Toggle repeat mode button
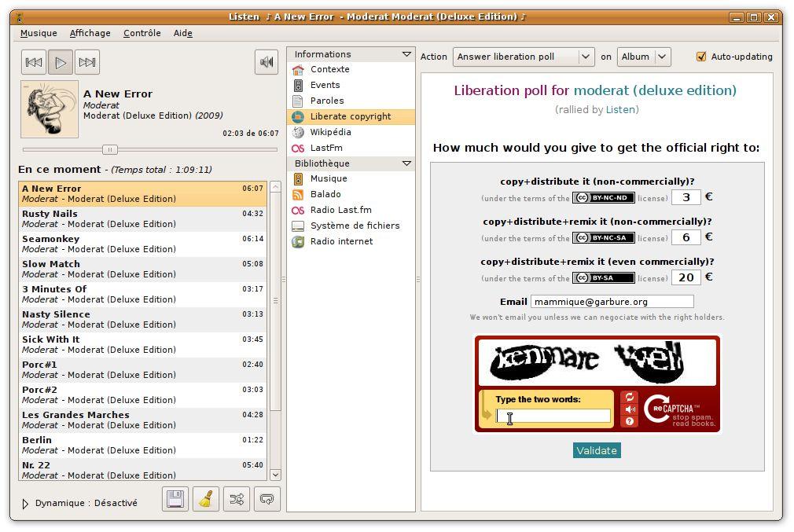Viewport: 794px width, 532px height. pyautogui.click(x=267, y=499)
